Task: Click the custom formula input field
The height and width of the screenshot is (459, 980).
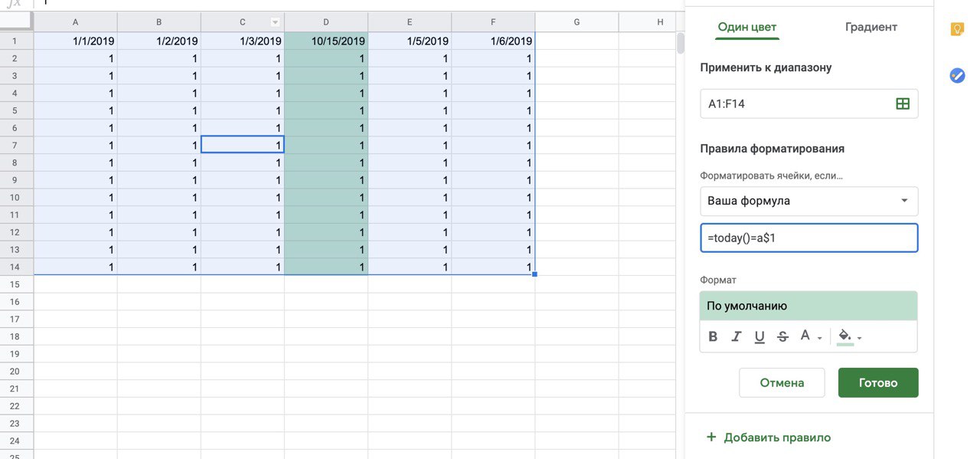Action: pos(808,238)
